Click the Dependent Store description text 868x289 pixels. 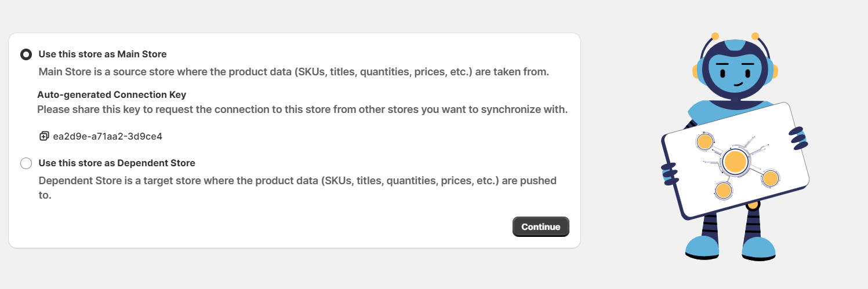tap(297, 188)
